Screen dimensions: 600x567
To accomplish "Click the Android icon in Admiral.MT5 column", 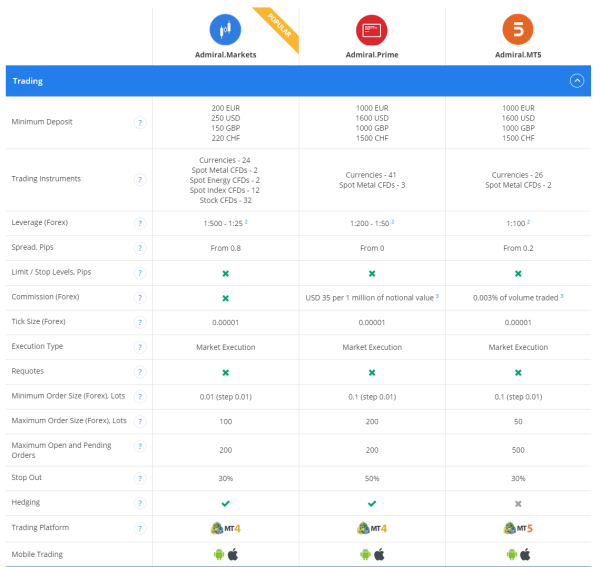I will pos(512,554).
